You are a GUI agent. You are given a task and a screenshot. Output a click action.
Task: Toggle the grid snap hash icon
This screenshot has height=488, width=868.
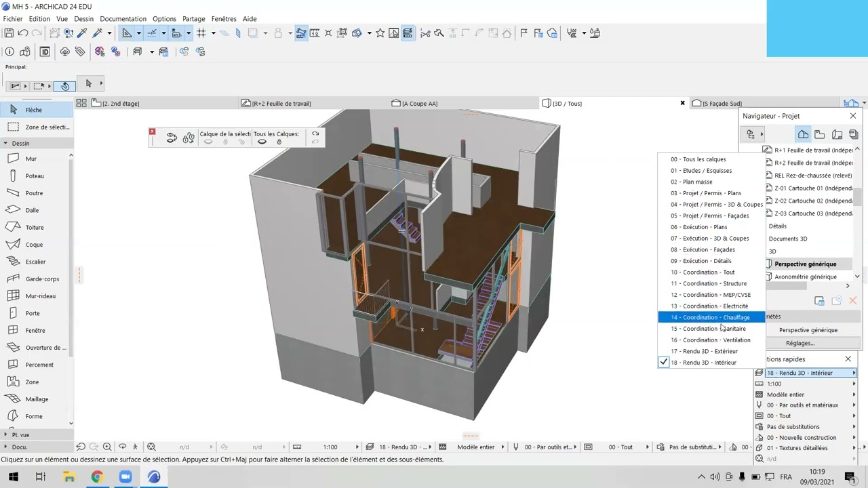[201, 33]
